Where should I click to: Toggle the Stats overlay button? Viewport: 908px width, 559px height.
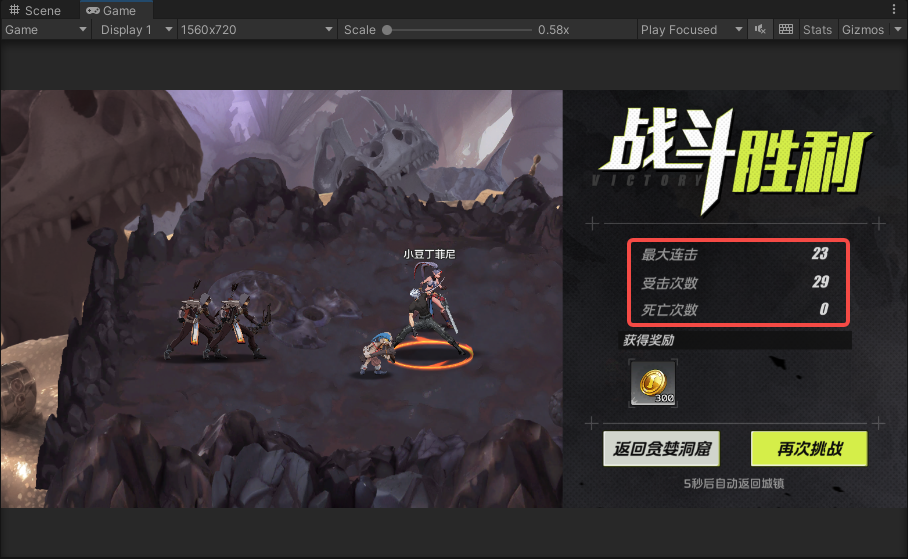(817, 30)
